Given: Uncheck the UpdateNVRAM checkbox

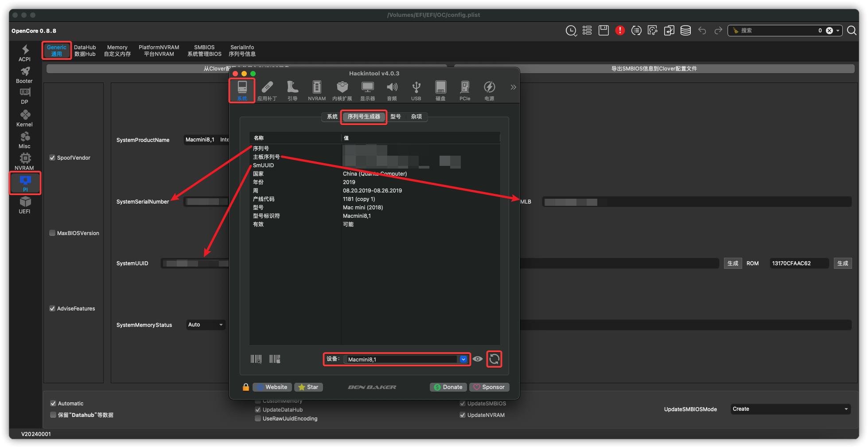Looking at the screenshot, I should coord(463,415).
